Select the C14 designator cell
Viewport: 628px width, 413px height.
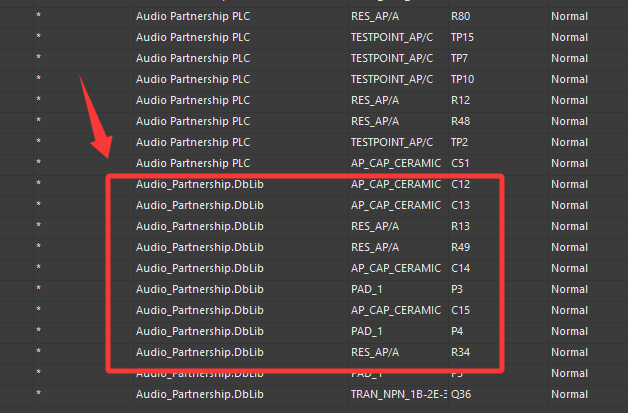tap(498, 268)
